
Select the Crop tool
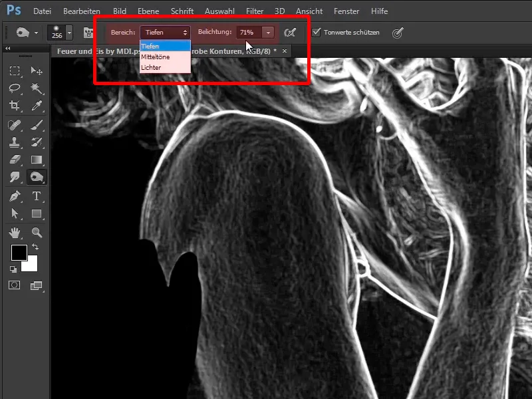(14, 106)
